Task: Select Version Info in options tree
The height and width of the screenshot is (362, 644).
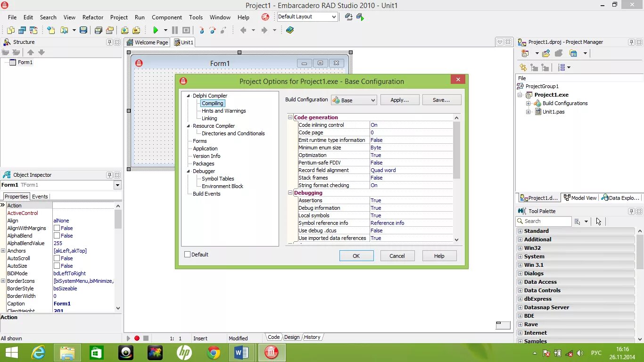Action: pos(206,156)
